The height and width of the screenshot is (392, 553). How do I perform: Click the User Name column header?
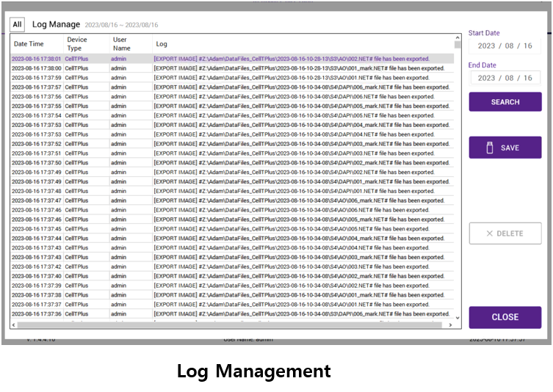(120, 44)
